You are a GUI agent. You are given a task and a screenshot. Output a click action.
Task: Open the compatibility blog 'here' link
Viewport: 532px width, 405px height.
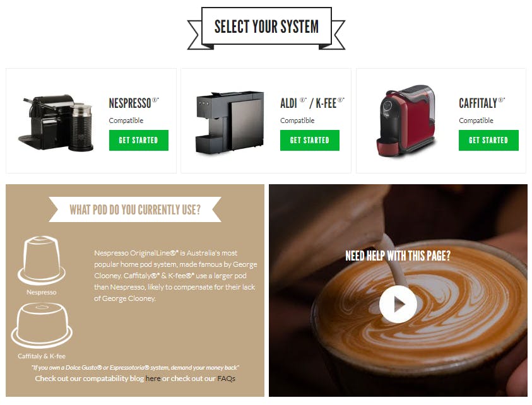pos(153,379)
